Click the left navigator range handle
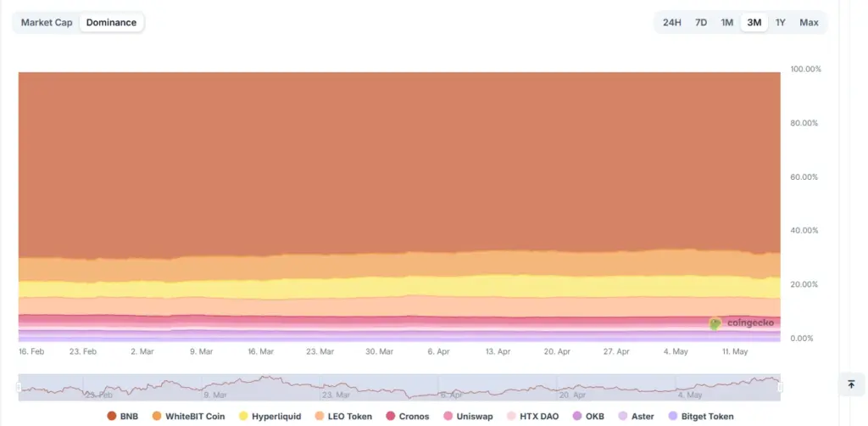The height and width of the screenshot is (426, 868). click(x=19, y=387)
